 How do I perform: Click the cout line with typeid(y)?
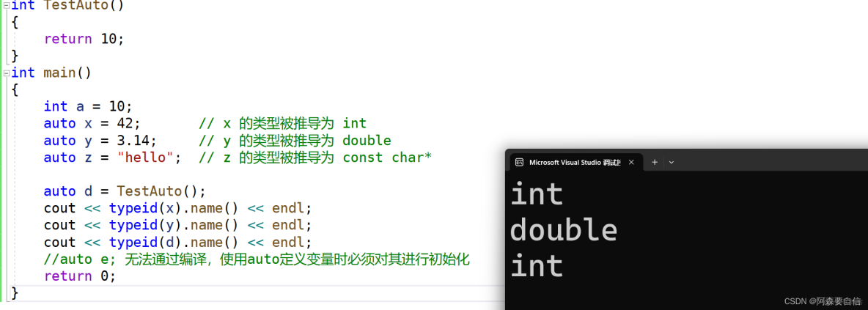point(178,225)
